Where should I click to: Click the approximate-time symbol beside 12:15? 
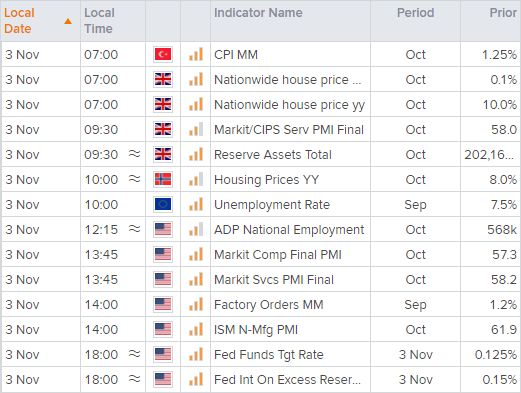pos(135,229)
